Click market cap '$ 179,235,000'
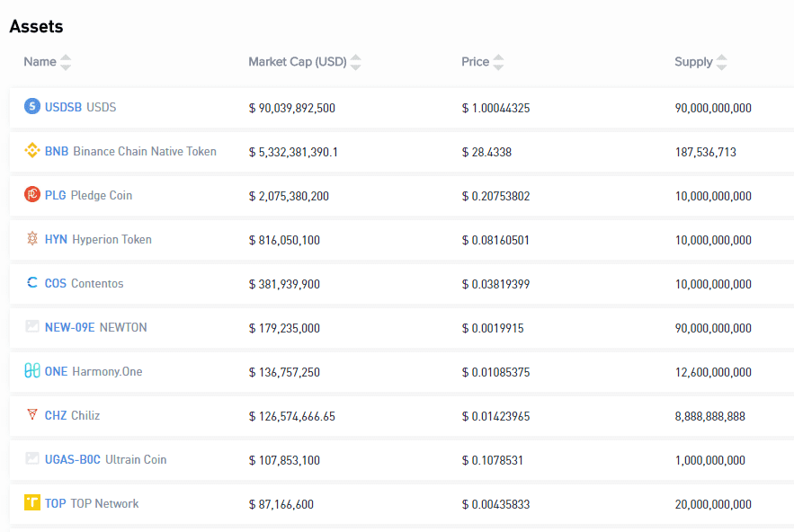The height and width of the screenshot is (532, 794). tap(284, 328)
